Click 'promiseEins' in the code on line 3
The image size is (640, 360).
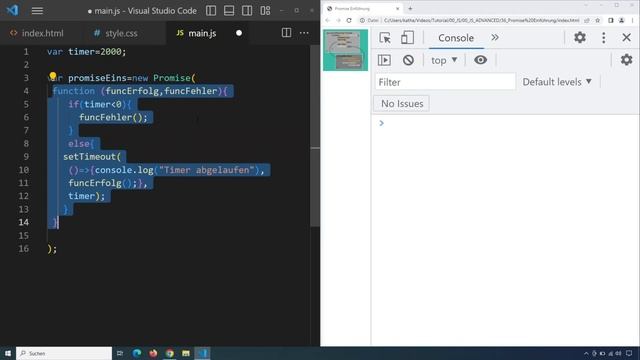click(x=97, y=78)
